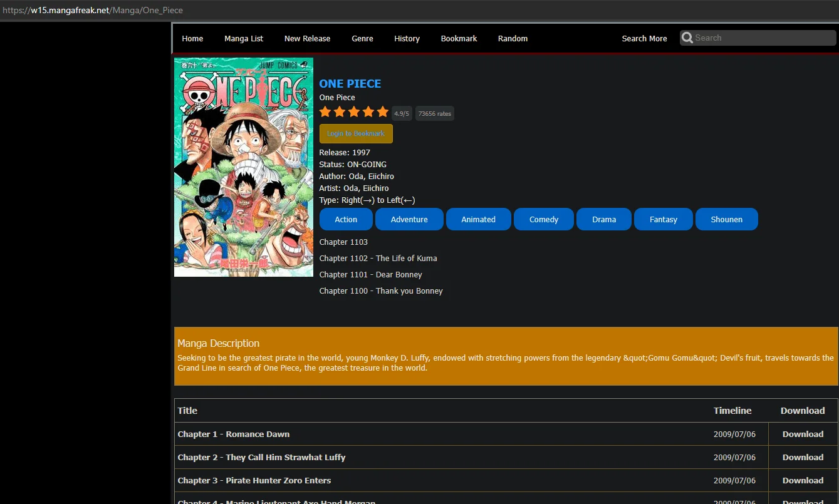Click the Type: Right to Left text

click(x=367, y=200)
